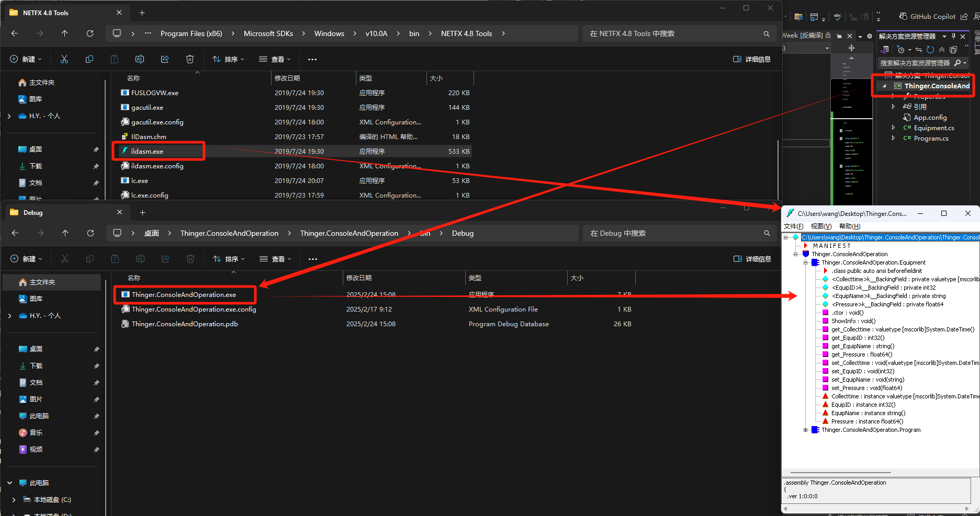Click the split editor icon above the minimap

851,48
